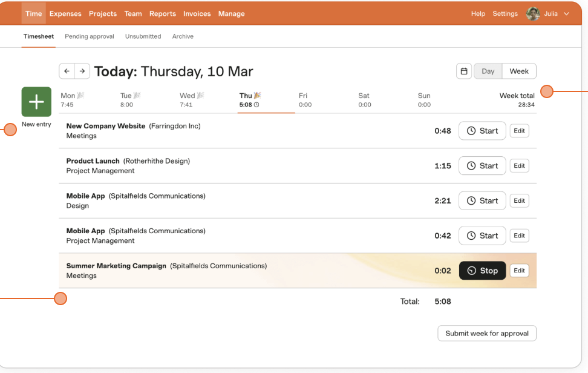Go to next day with right arrow
The width and height of the screenshot is (588, 373).
coord(82,71)
